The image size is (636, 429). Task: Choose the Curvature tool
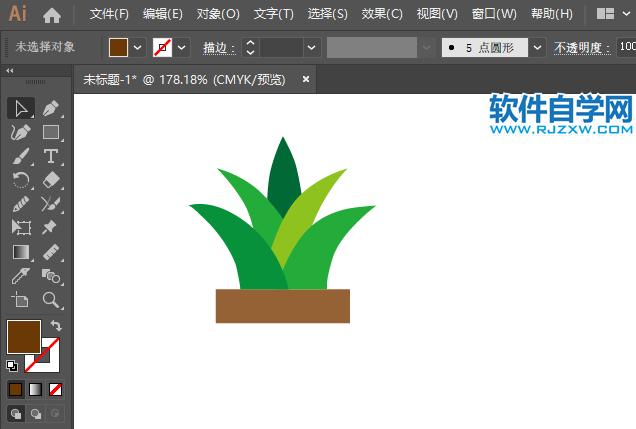(x=21, y=132)
